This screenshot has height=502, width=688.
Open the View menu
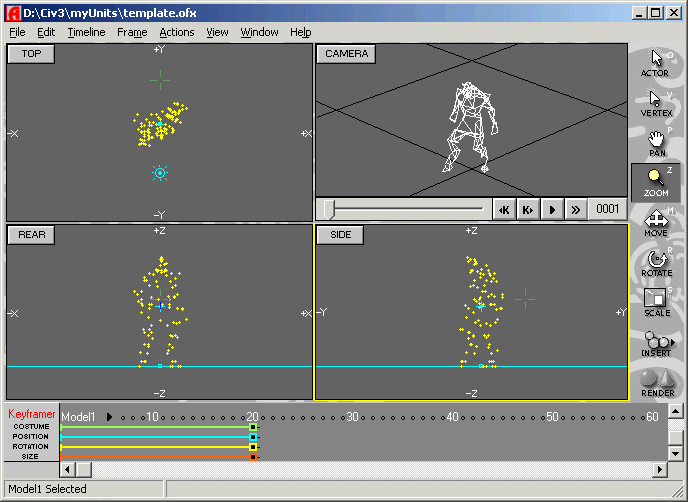(x=217, y=32)
